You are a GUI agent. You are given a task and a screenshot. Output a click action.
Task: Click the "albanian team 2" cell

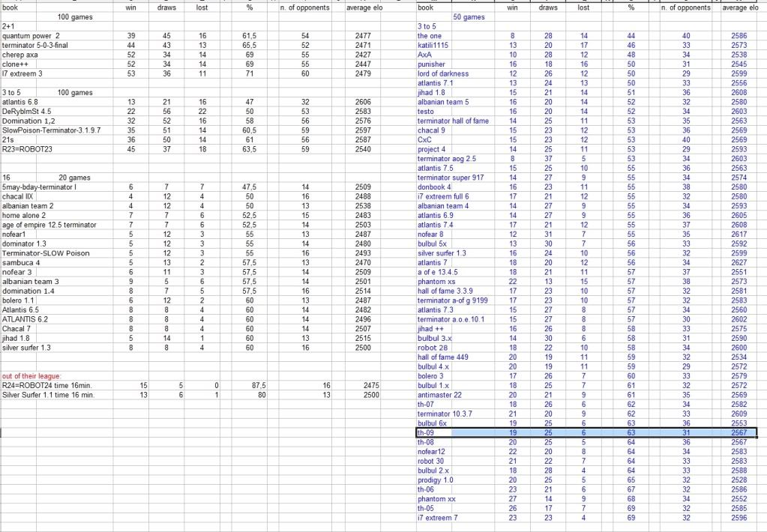pyautogui.click(x=28, y=206)
